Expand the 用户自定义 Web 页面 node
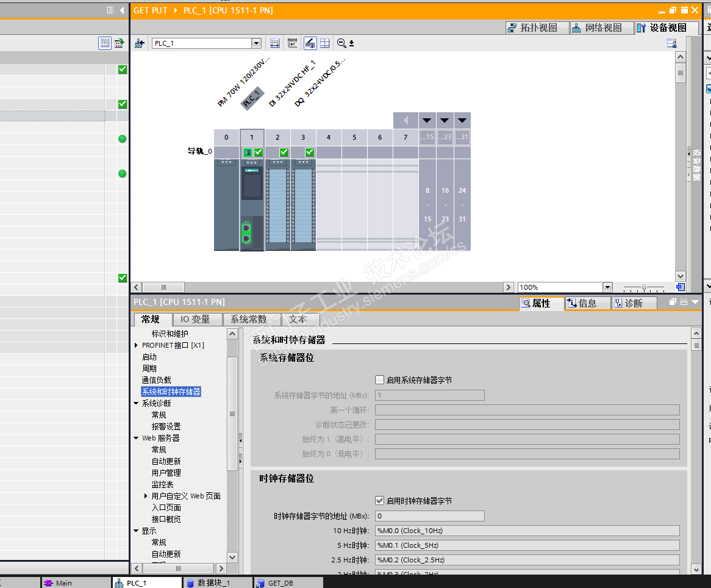Viewport: 711px width, 588px height. click(146, 496)
